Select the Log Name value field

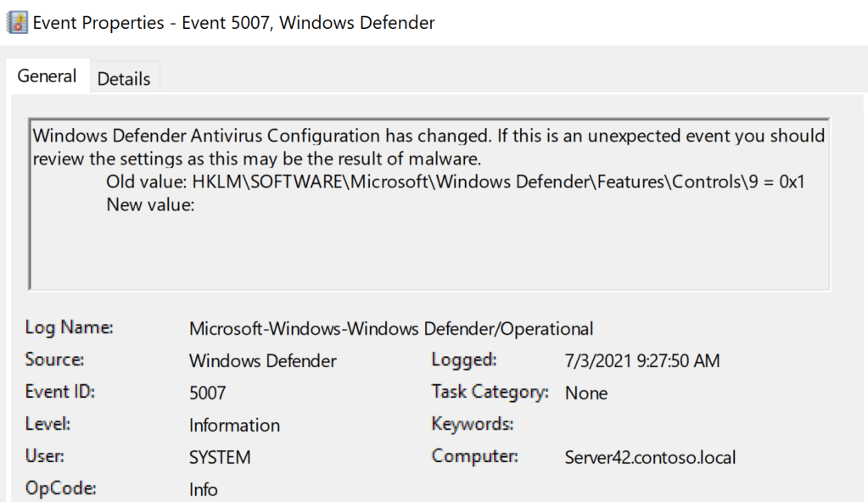pyautogui.click(x=390, y=329)
